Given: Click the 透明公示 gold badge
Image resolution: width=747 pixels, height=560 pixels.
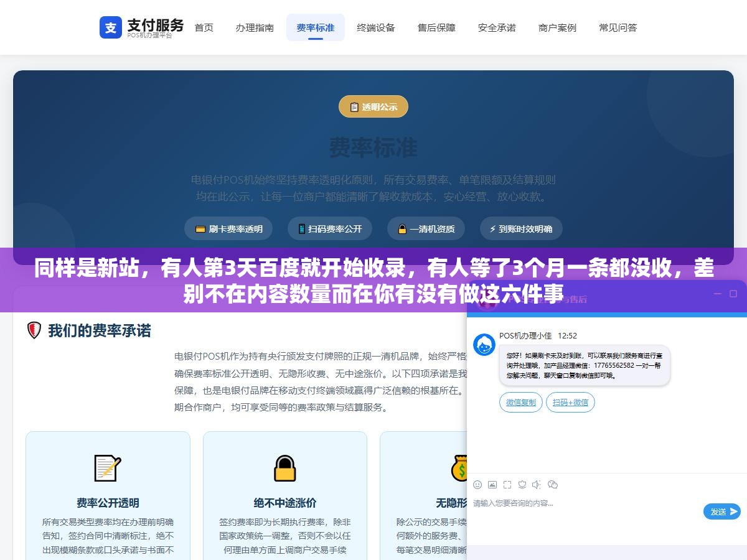Looking at the screenshot, I should [373, 106].
